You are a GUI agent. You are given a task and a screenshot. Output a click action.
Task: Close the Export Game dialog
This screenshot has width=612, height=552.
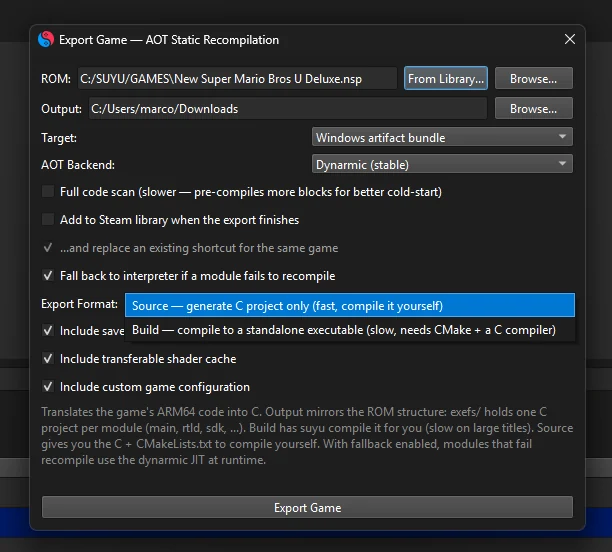(x=569, y=39)
